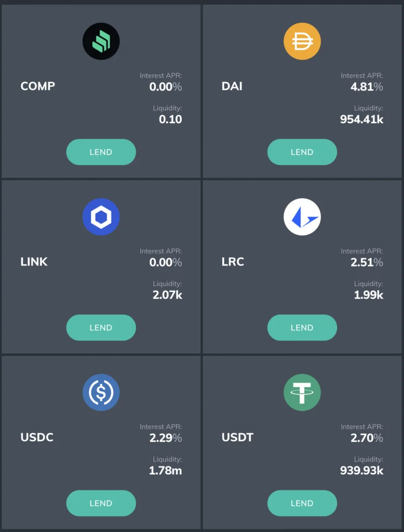Screen dimensions: 404x532
Task: Click the USDC dollar coin icon
Action: 101,392
